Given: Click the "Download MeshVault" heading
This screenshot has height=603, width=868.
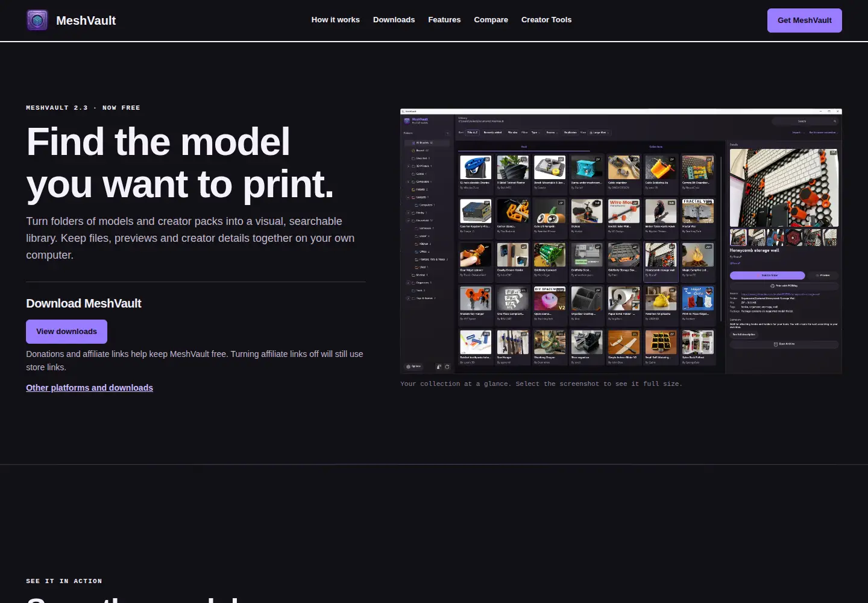Looking at the screenshot, I should (84, 303).
